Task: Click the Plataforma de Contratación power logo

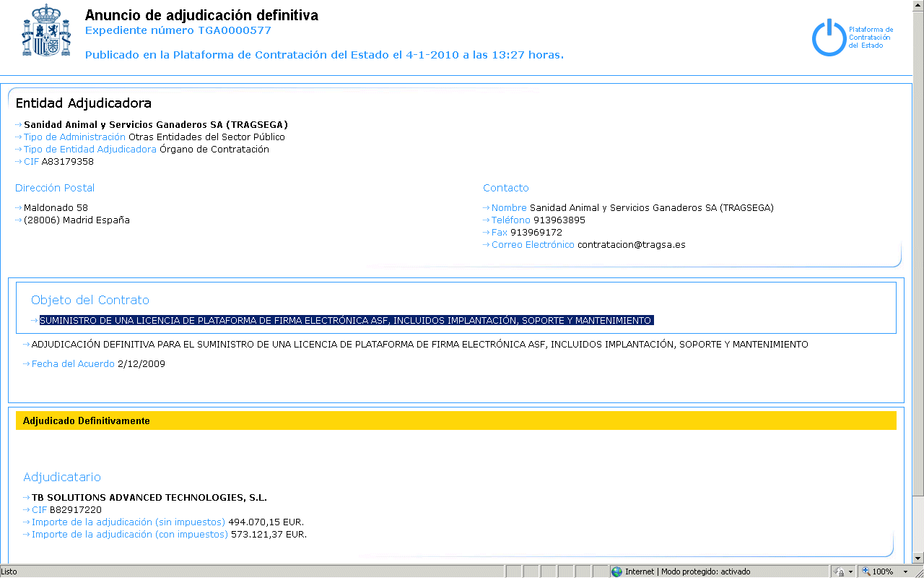Action: [828, 38]
